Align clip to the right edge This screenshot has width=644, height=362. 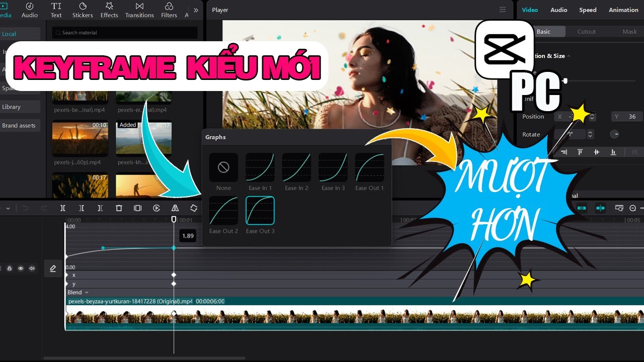pos(563,152)
